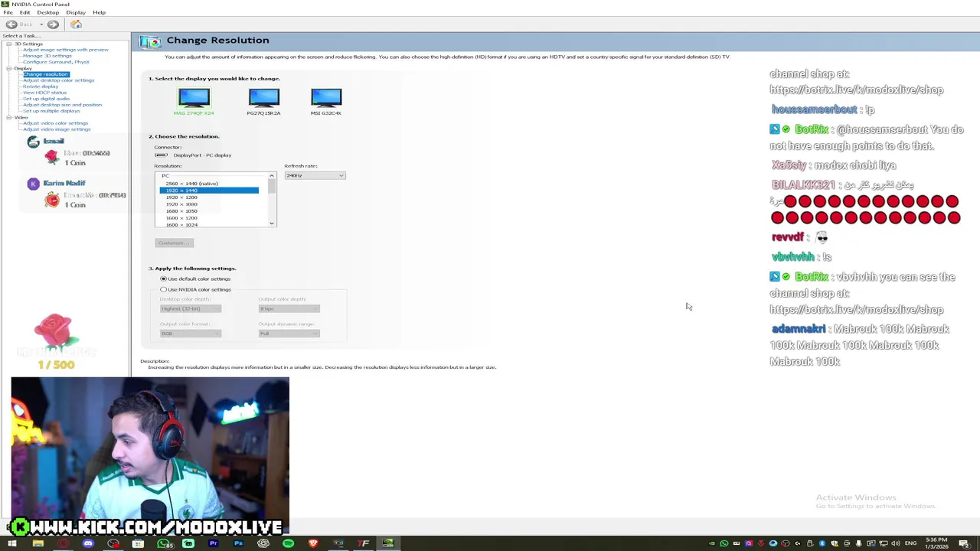Open the Help menu
980x551 pixels.
pos(99,12)
